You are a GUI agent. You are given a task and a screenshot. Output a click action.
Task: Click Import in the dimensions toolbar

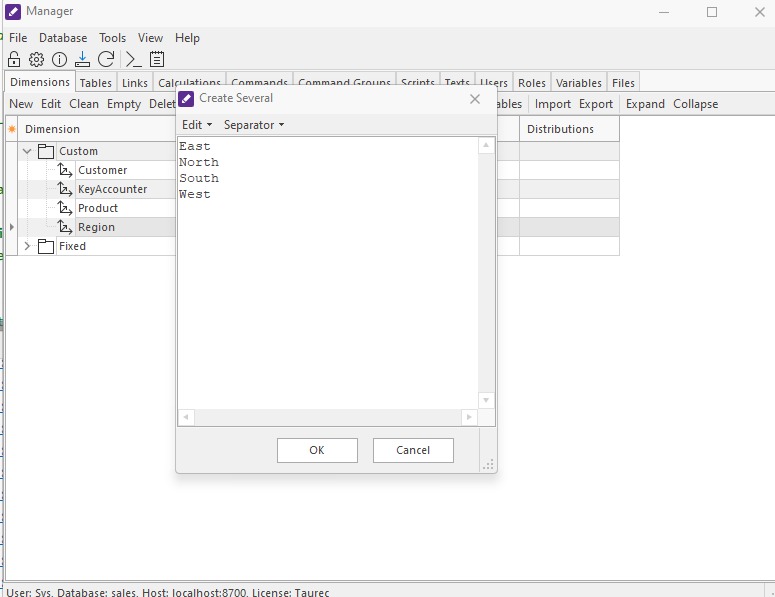tap(553, 104)
